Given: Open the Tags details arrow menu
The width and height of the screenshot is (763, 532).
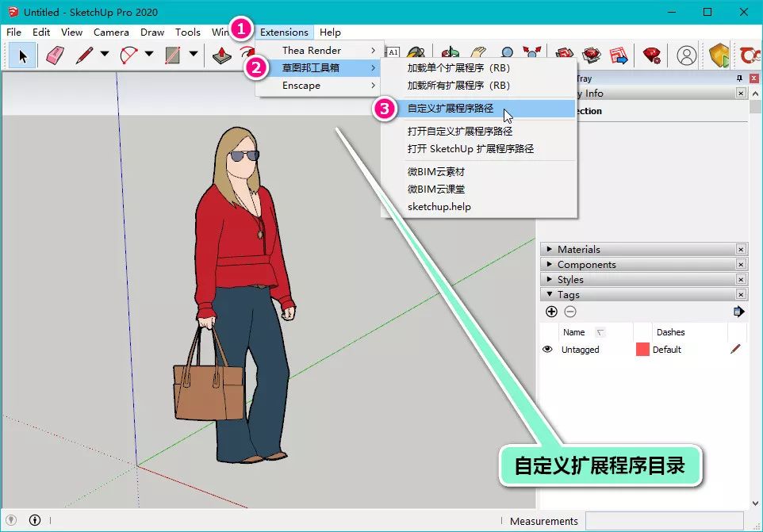Looking at the screenshot, I should coord(738,312).
